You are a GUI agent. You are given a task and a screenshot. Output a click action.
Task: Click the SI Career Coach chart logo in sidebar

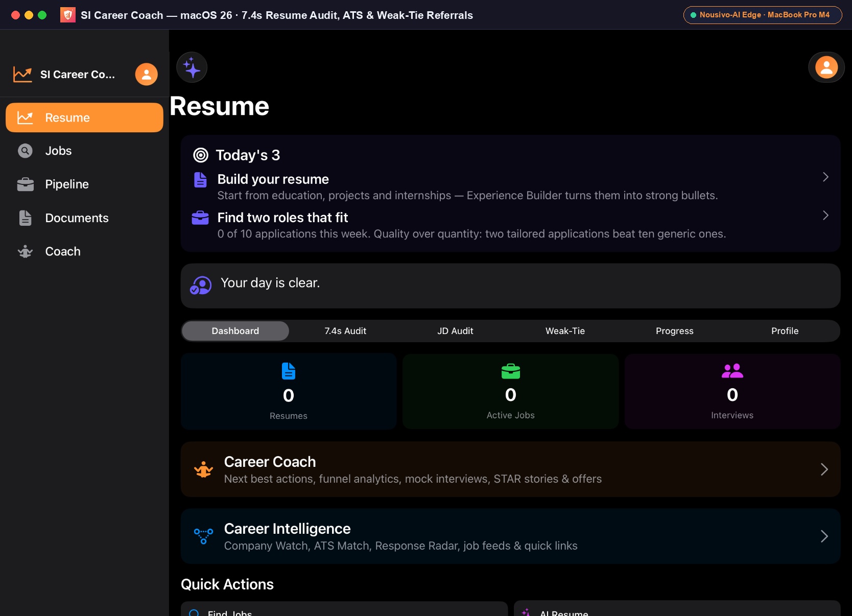click(22, 75)
